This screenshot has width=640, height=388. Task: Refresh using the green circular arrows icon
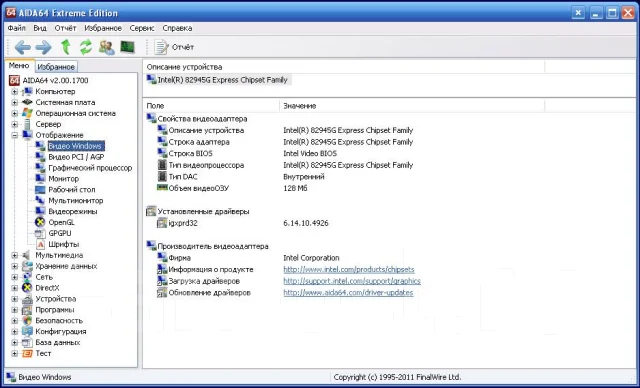click(86, 47)
